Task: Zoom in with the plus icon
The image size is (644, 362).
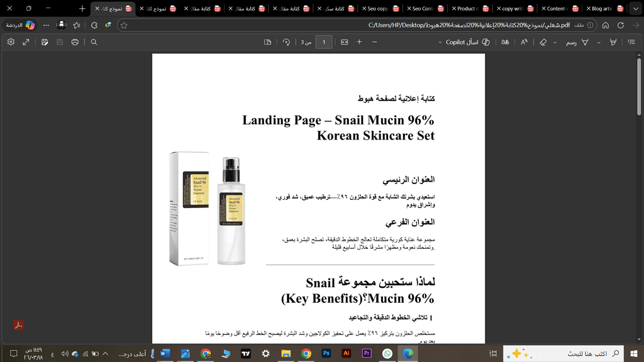Action: click(359, 42)
